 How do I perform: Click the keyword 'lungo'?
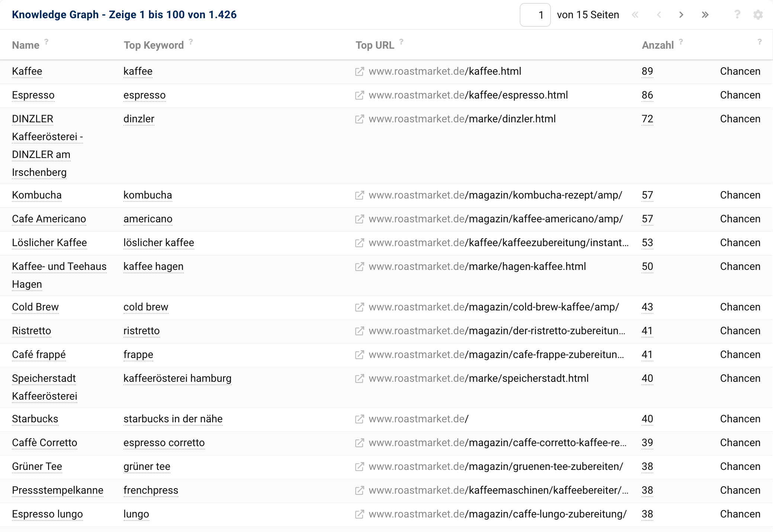tap(136, 514)
